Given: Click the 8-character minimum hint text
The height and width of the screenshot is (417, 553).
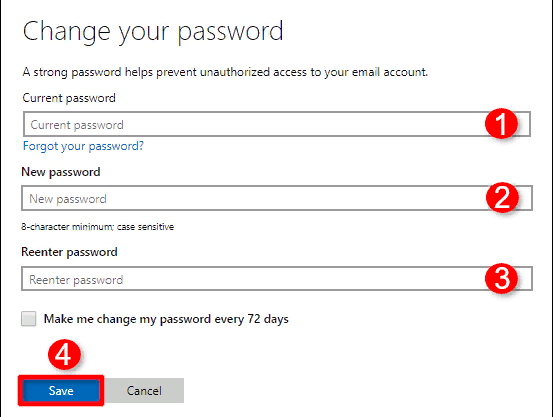Looking at the screenshot, I should point(98,226).
